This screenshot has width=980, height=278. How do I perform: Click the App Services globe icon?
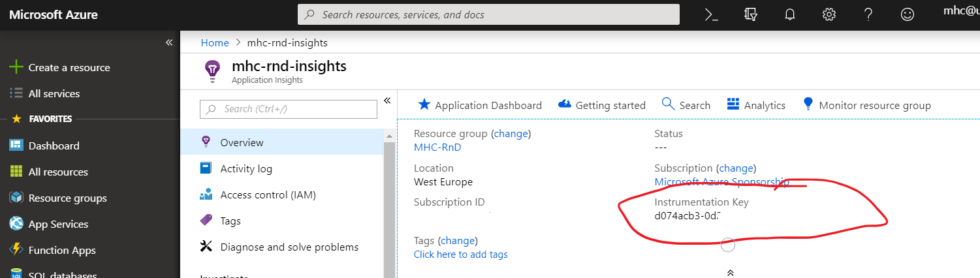tap(16, 224)
